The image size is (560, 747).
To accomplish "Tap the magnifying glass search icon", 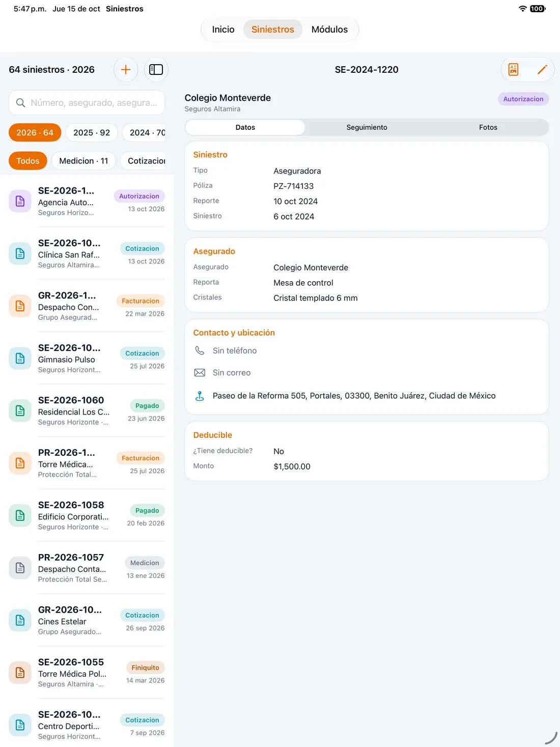I will point(21,103).
